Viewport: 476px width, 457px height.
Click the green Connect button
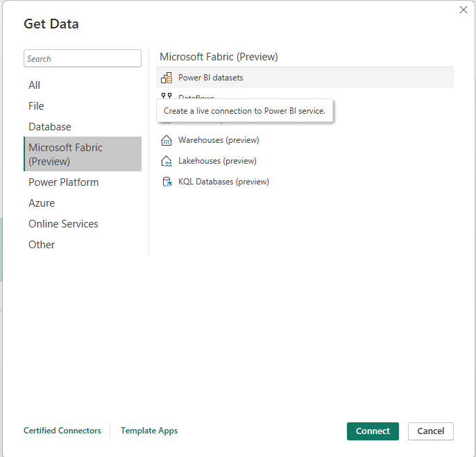pos(373,431)
